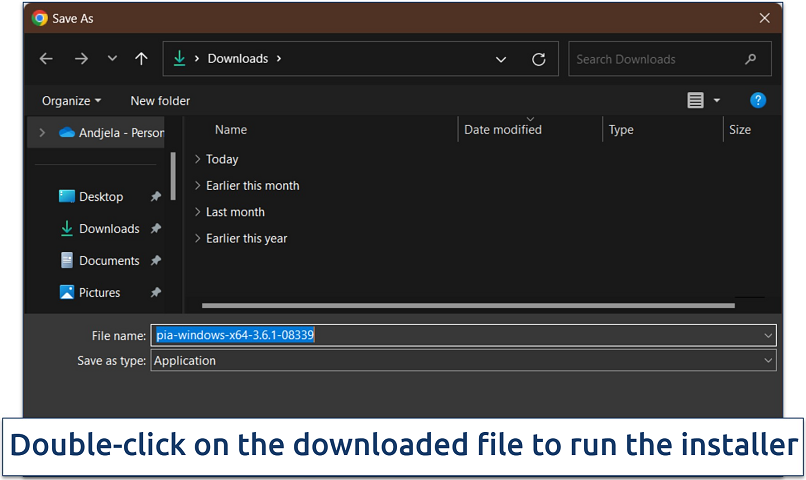This screenshot has height=480, width=806.
Task: Click the Forward navigation arrow
Action: coord(81,59)
